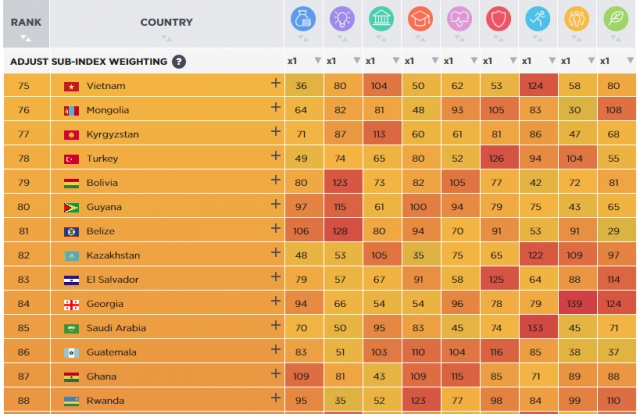
Task: Select the green leaf natural environment icon
Action: click(x=615, y=18)
